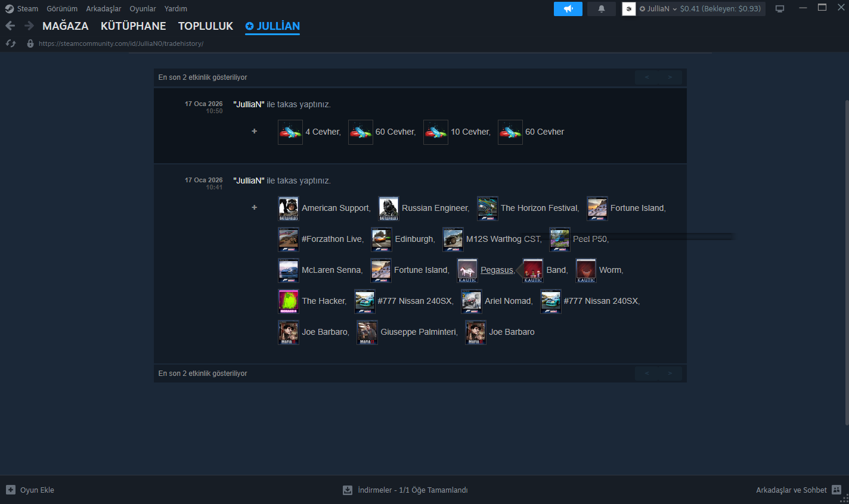
Task: Click the vertical scrollbar on the right
Action: click(x=847, y=262)
